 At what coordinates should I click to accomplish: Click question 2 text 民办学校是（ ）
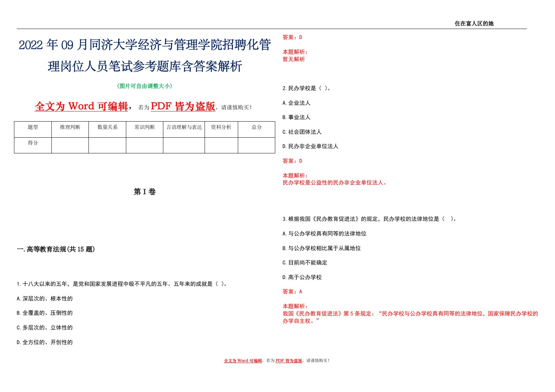(307, 88)
